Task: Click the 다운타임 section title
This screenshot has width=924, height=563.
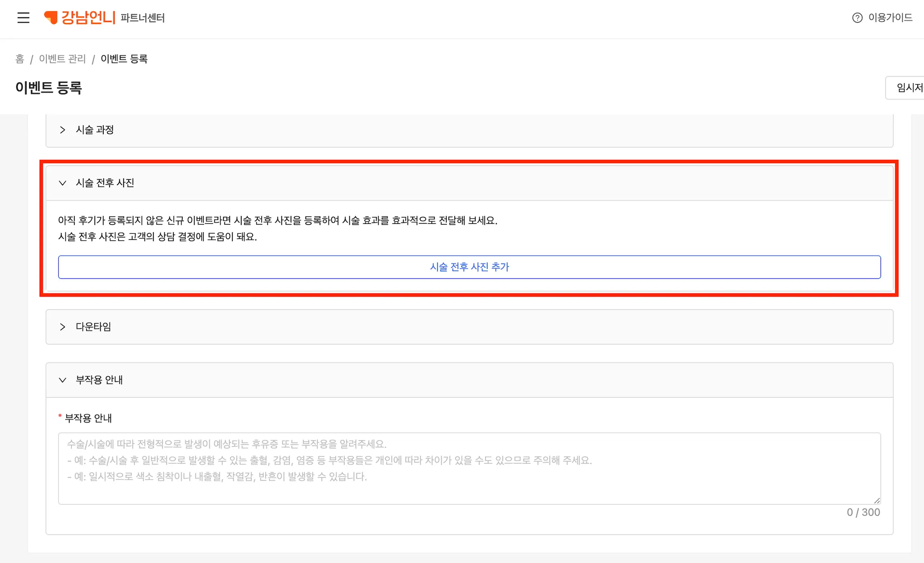Action: 93,327
